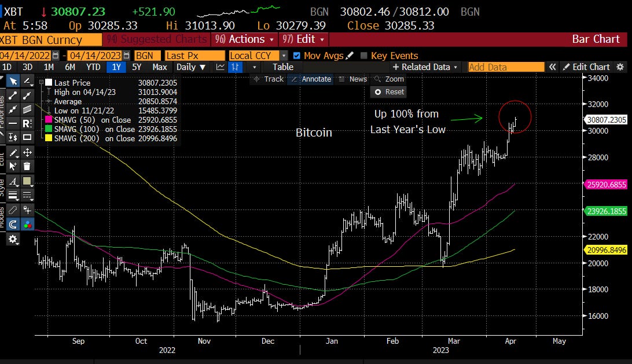The height and width of the screenshot is (364, 632).
Task: Click the SMAVG (200) yellow swatch
Action: (49, 138)
